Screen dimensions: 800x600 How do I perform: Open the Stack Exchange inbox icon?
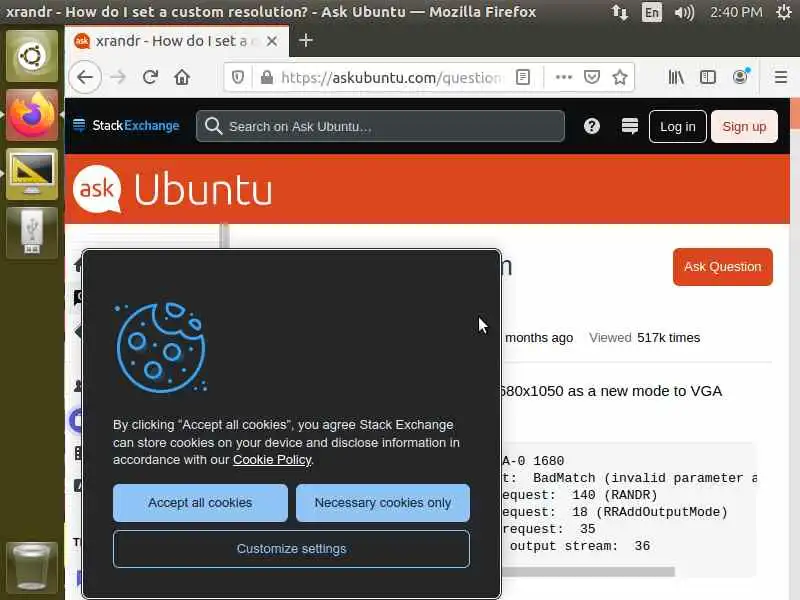tap(630, 126)
